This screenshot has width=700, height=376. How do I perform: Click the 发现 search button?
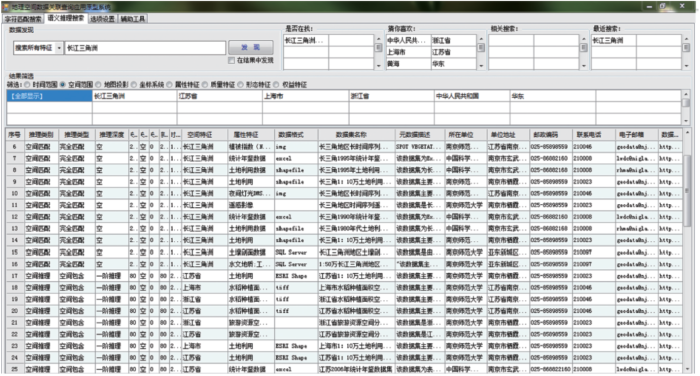251,47
